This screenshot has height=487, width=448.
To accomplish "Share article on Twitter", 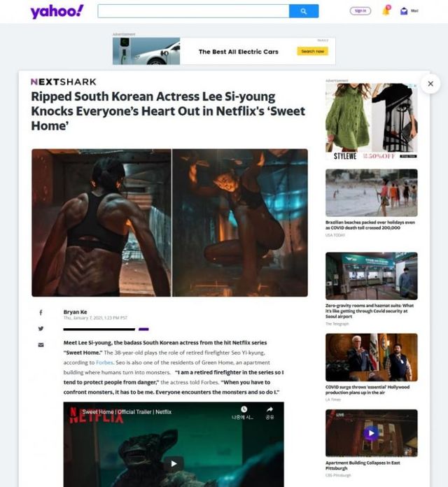I will (x=41, y=329).
